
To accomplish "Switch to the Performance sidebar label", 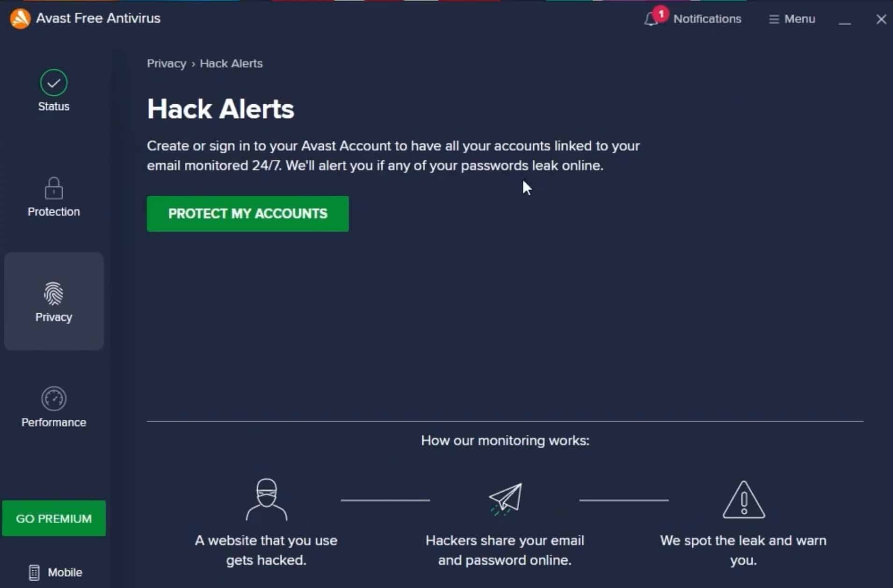I will pos(54,423).
